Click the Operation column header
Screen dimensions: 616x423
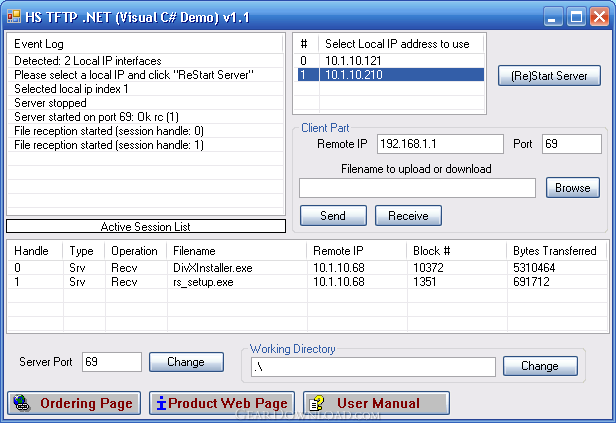(136, 251)
